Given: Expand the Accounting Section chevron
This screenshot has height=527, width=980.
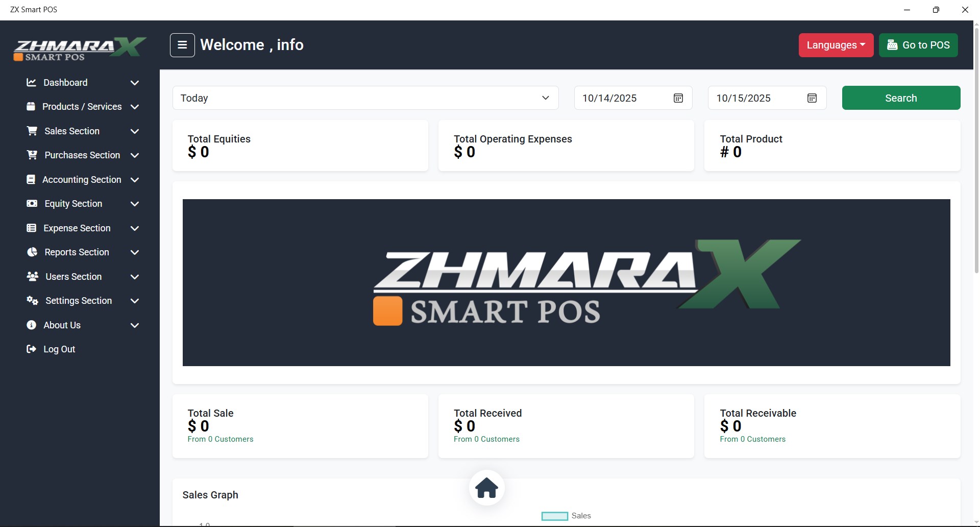Looking at the screenshot, I should tap(135, 180).
